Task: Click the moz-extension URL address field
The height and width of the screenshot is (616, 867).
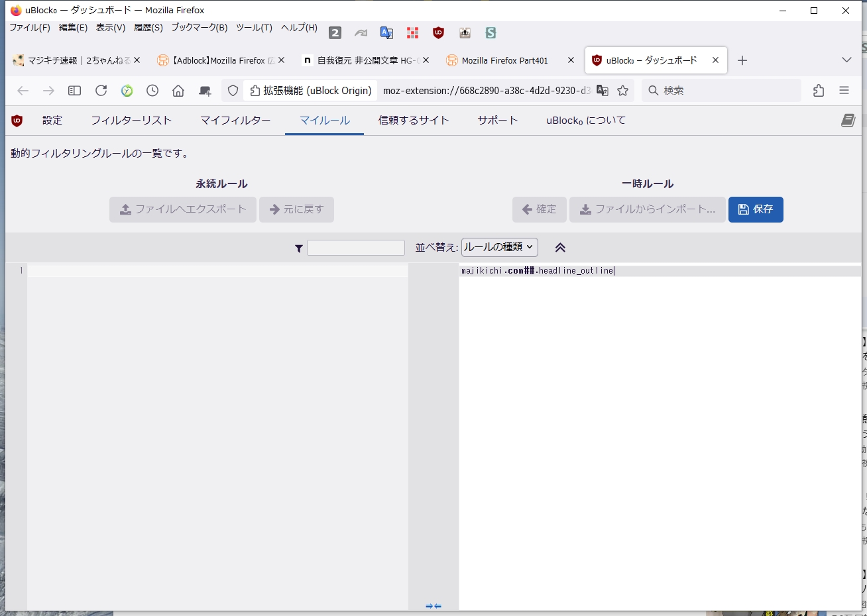Action: click(x=487, y=91)
